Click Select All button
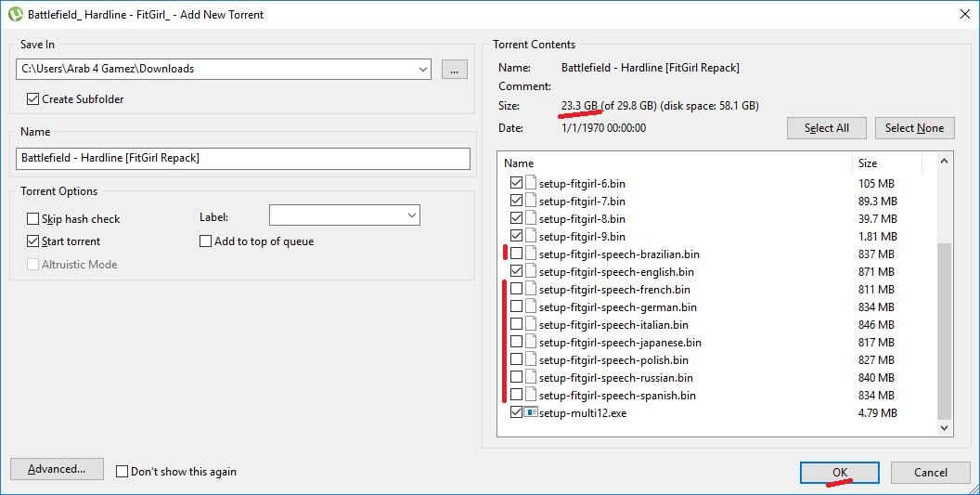 click(826, 127)
